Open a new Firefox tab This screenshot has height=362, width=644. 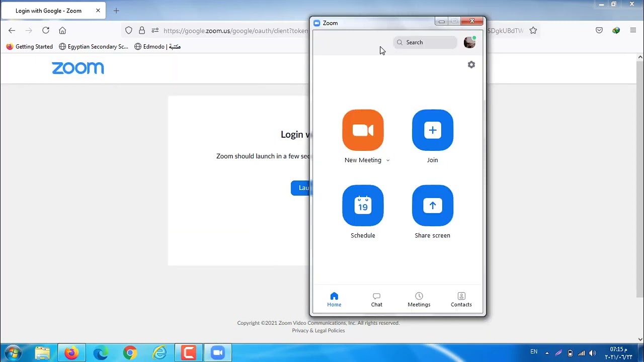116,11
